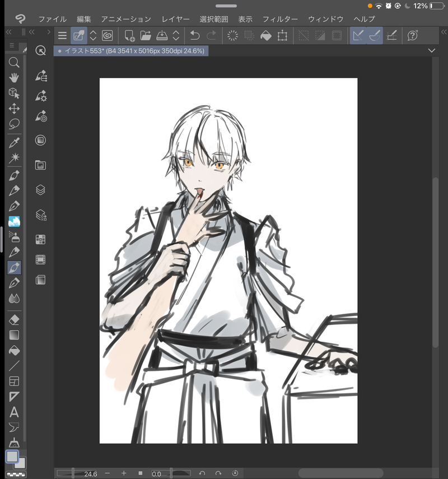
Task: Open the ウィンドウ menu
Action: click(326, 19)
